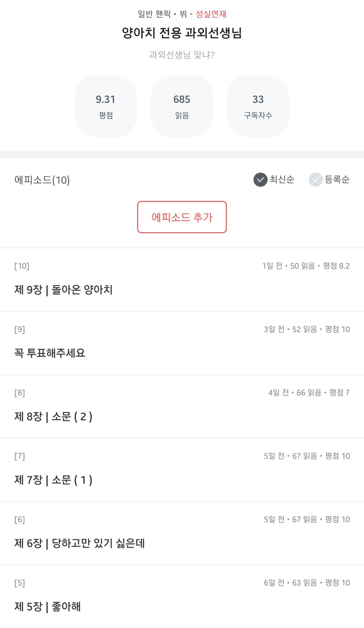Open the 9.31 평점 stat bubble
This screenshot has height=628, width=364.
[106, 106]
